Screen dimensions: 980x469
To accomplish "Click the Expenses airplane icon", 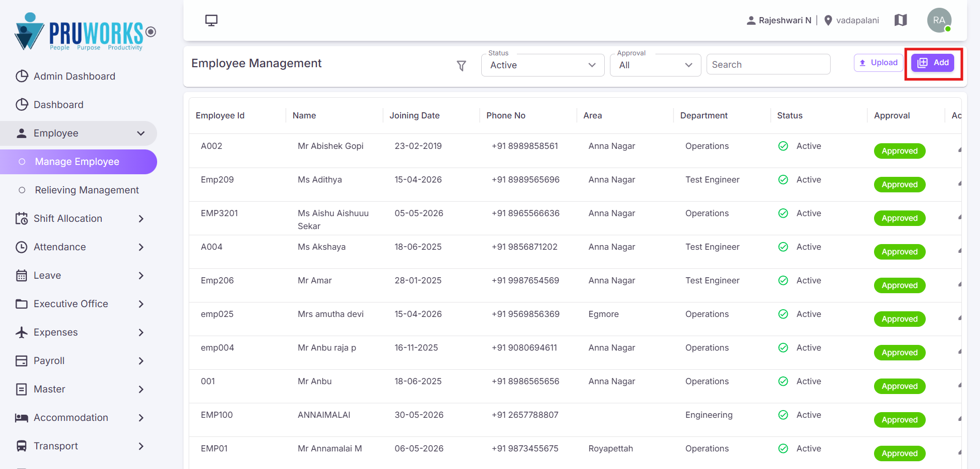I will pyautogui.click(x=22, y=332).
